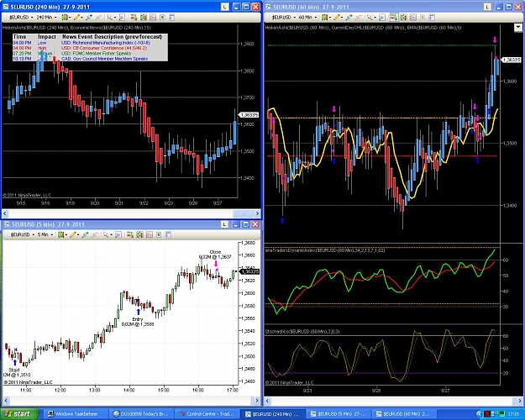Open Properties icon in 5 Min chart toolbar
The image size is (525, 420).
click(x=168, y=234)
